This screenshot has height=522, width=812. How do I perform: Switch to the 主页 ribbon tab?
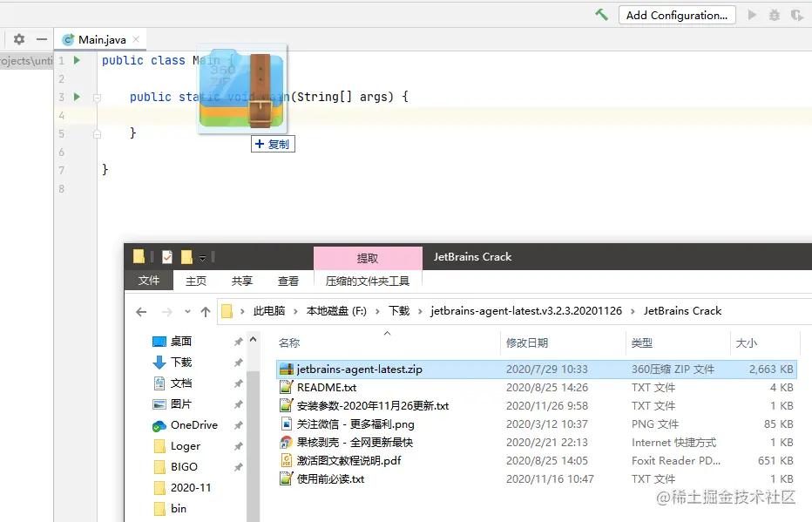[196, 281]
